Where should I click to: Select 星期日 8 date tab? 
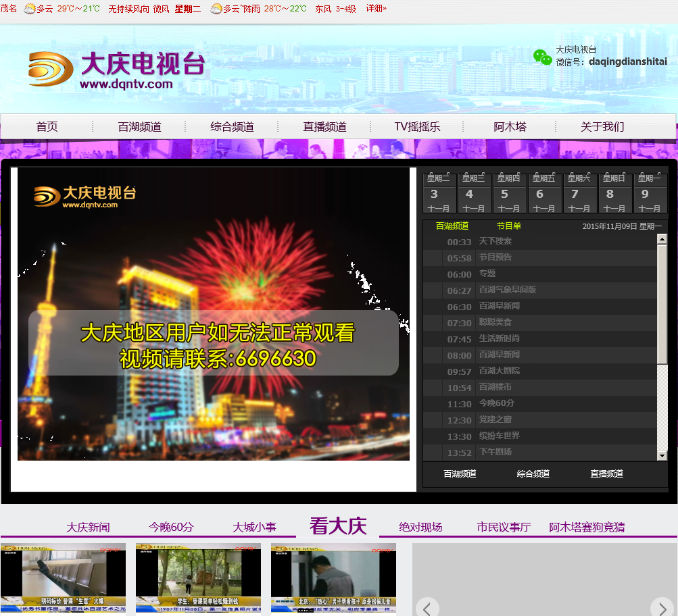pyautogui.click(x=615, y=193)
